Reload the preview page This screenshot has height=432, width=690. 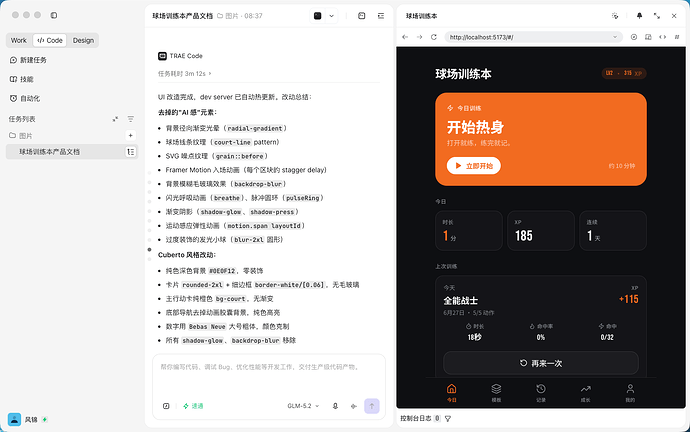434,37
